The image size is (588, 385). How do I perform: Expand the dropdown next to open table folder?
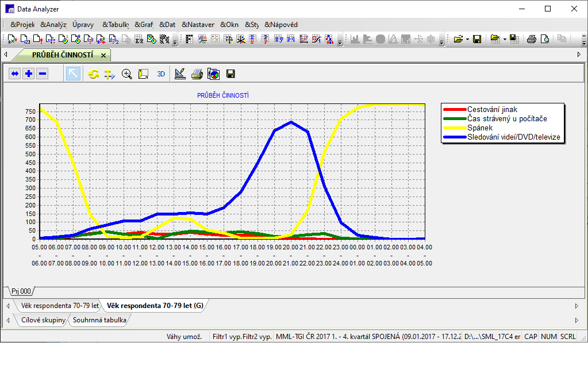point(504,40)
